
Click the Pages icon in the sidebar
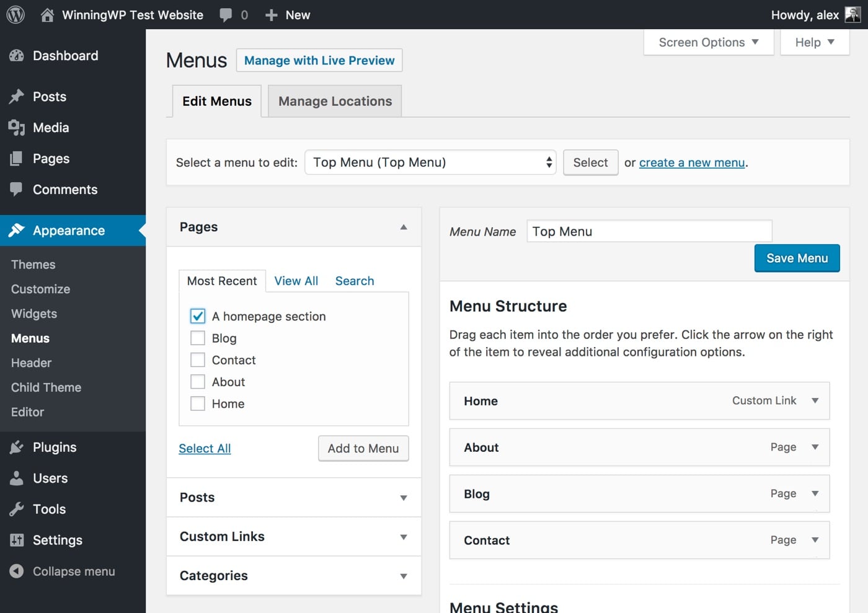click(17, 159)
